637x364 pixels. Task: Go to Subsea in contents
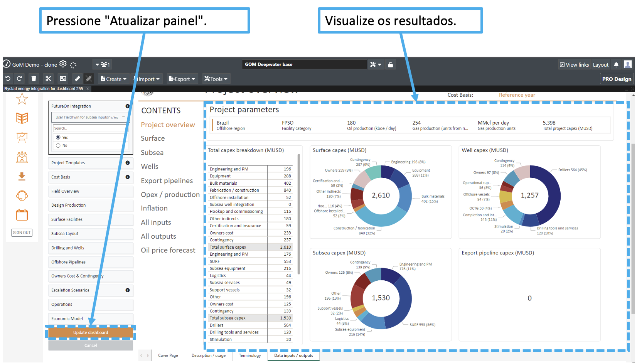tap(152, 152)
